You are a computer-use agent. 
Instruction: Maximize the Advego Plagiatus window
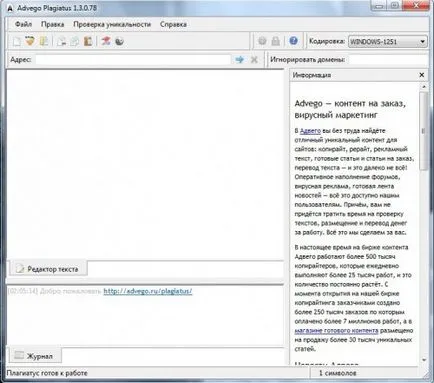point(394,5)
